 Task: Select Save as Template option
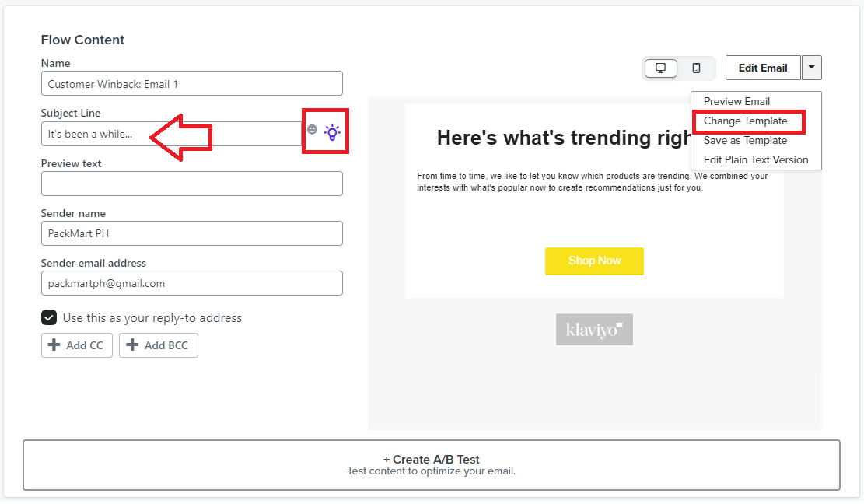[x=745, y=141]
